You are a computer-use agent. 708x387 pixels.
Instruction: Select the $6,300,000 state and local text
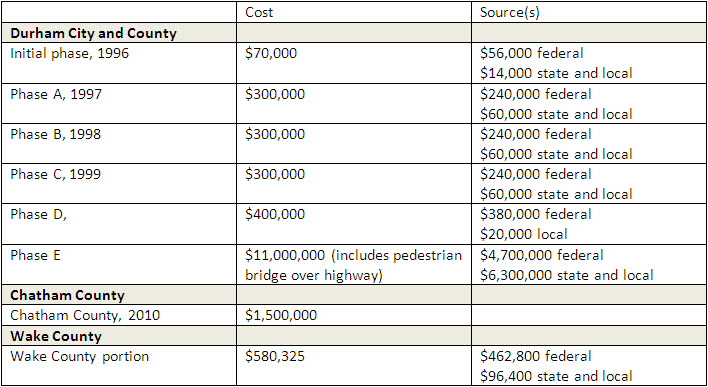tap(567, 275)
